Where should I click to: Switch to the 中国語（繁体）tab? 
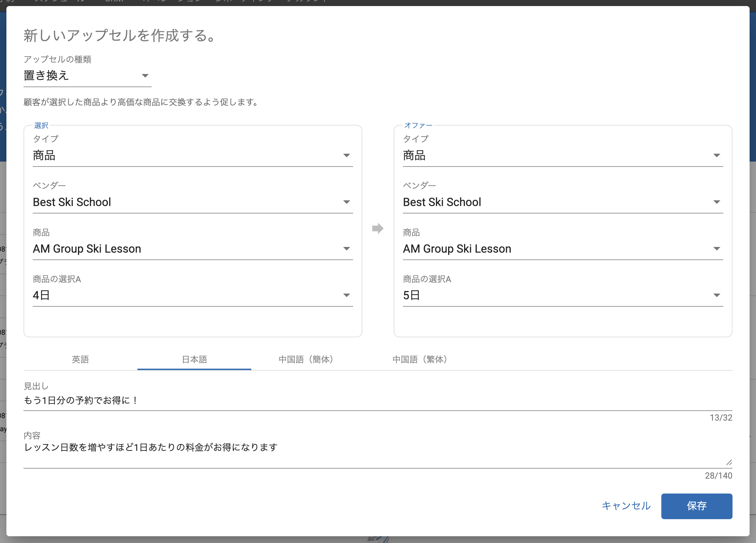(420, 359)
